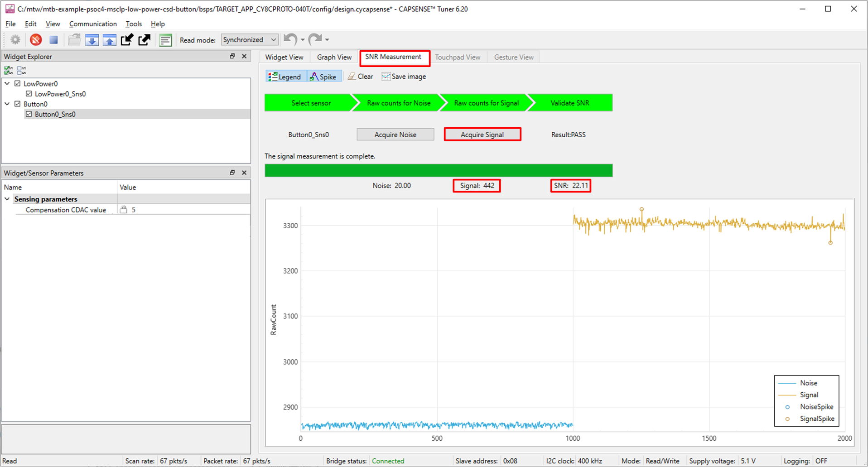Image resolution: width=868 pixels, height=467 pixels.
Task: Collapse the Button0 tree node
Action: pos(7,104)
